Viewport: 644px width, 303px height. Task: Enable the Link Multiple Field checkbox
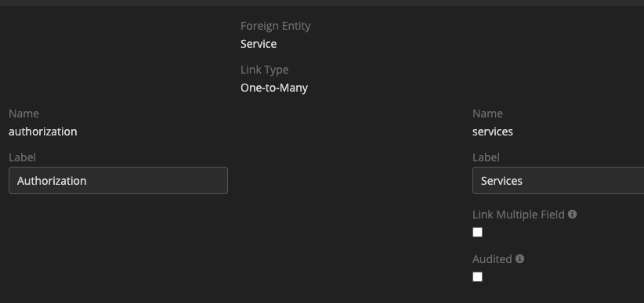click(477, 233)
